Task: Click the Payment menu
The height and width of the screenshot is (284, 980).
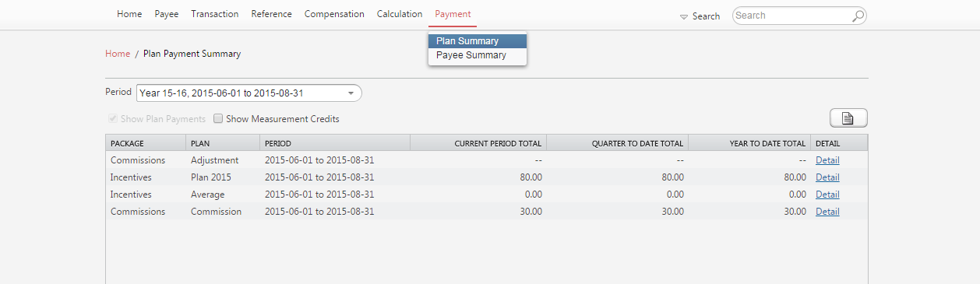Action: click(x=453, y=14)
